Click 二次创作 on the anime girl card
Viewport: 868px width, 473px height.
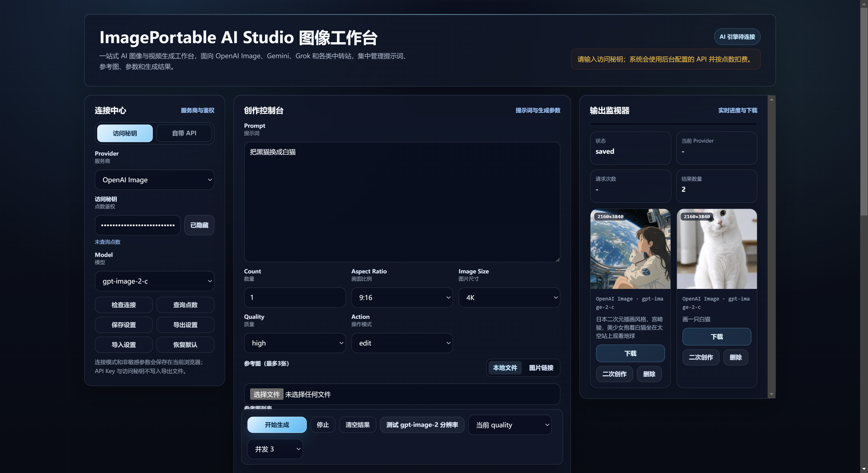coord(614,374)
